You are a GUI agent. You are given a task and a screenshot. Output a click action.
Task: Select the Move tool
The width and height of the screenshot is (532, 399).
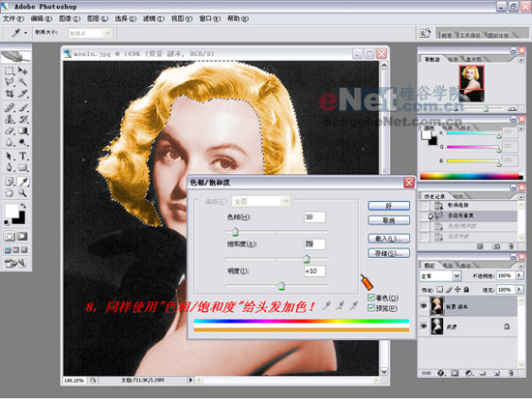point(22,71)
